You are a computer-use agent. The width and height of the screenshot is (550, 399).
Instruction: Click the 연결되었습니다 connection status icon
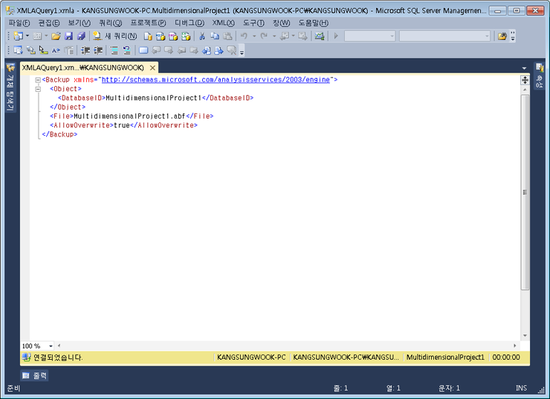pos(26,357)
